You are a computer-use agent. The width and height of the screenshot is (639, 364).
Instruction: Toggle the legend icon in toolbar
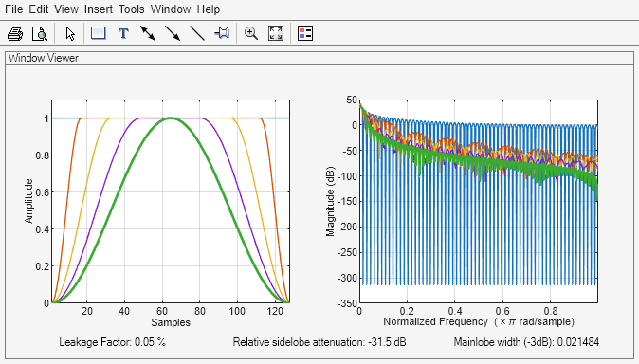pyautogui.click(x=305, y=33)
